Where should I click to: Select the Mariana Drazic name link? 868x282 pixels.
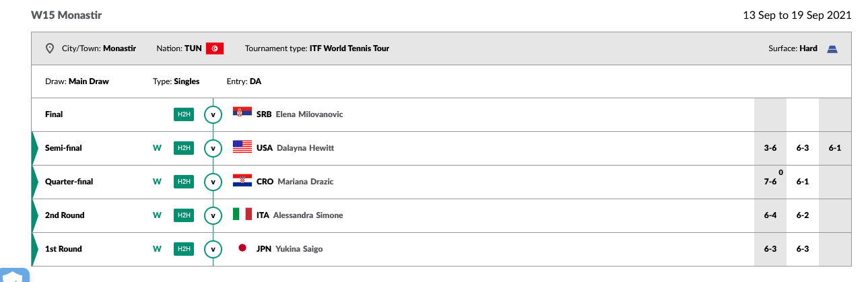(305, 182)
